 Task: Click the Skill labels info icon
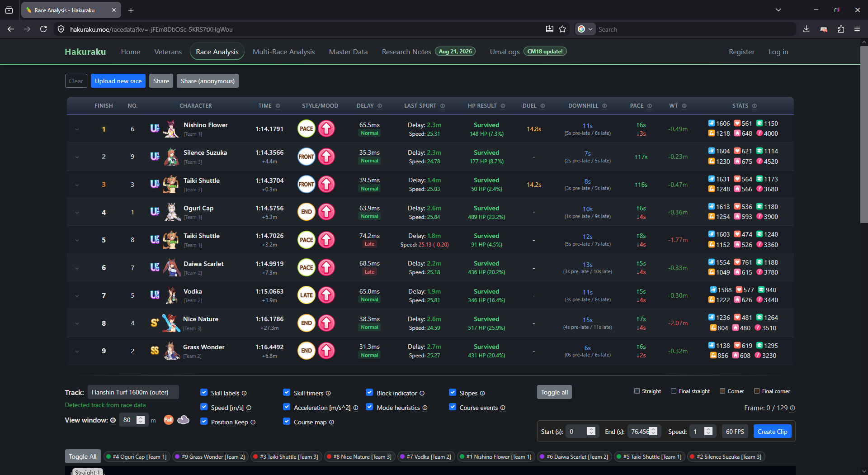(244, 393)
